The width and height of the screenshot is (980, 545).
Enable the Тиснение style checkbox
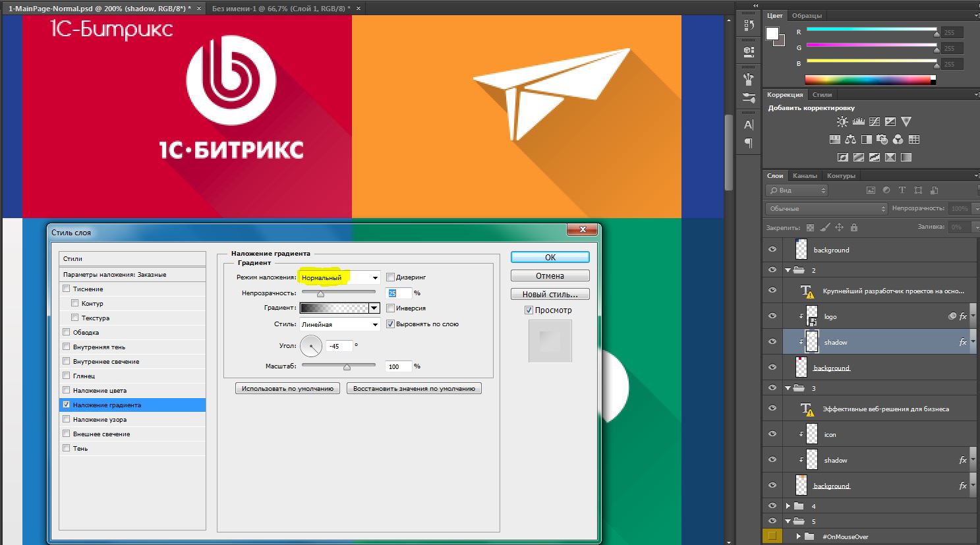pos(66,289)
